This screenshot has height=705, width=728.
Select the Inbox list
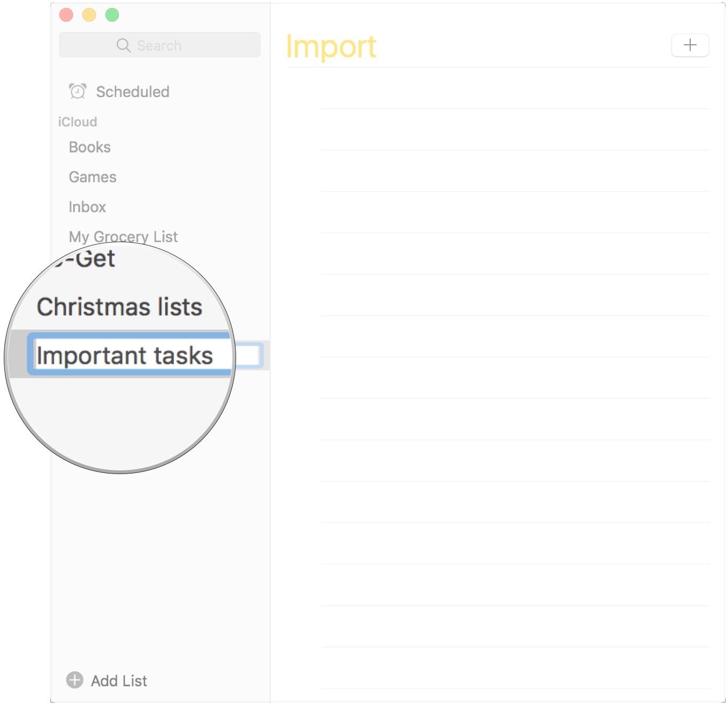(87, 207)
